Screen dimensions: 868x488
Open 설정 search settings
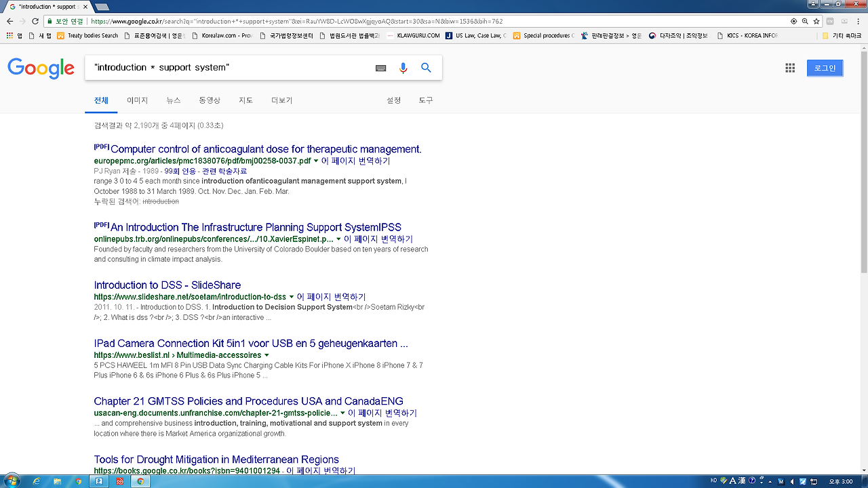point(394,100)
